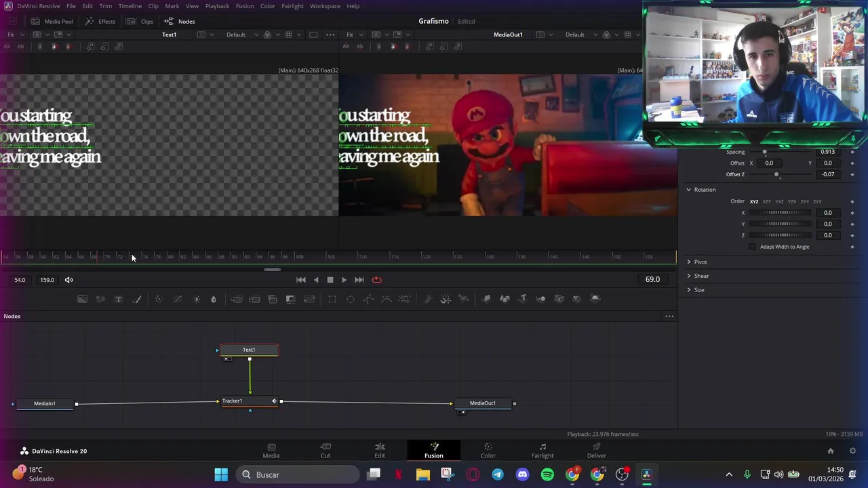Image resolution: width=868 pixels, height=488 pixels.
Task: Add a Blur node (droplet icon)
Action: tap(214, 299)
